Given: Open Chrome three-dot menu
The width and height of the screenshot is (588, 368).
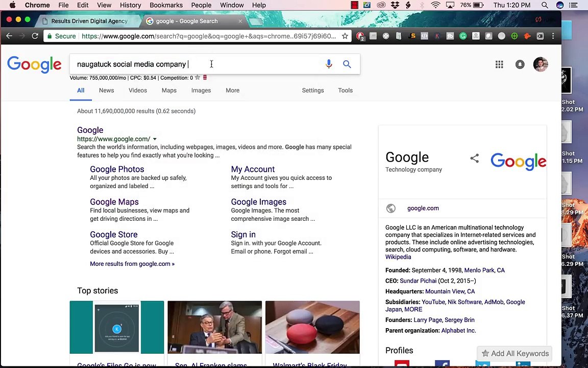Looking at the screenshot, I should click(553, 36).
